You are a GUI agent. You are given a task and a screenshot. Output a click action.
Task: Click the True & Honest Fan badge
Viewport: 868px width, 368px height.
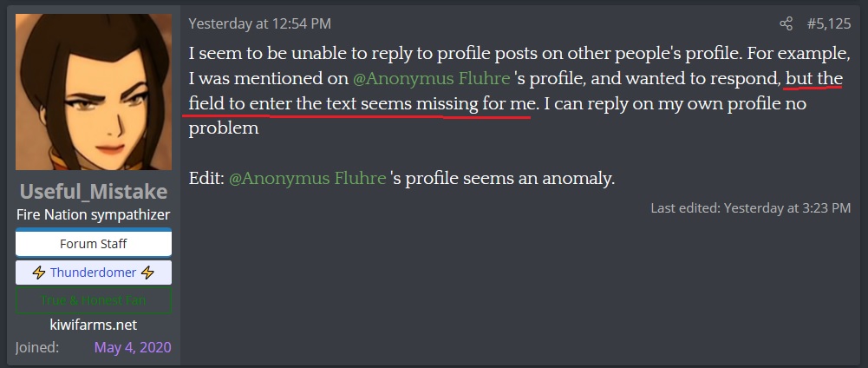93,300
